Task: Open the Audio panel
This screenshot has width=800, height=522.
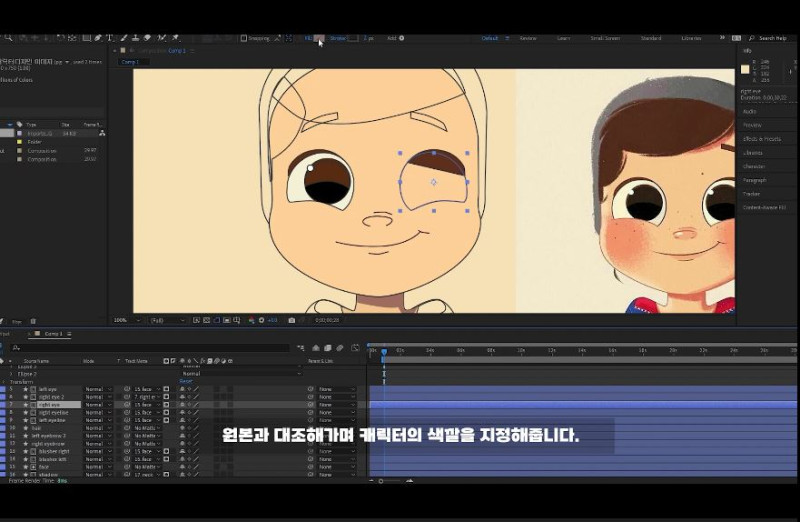Action: tap(749, 111)
